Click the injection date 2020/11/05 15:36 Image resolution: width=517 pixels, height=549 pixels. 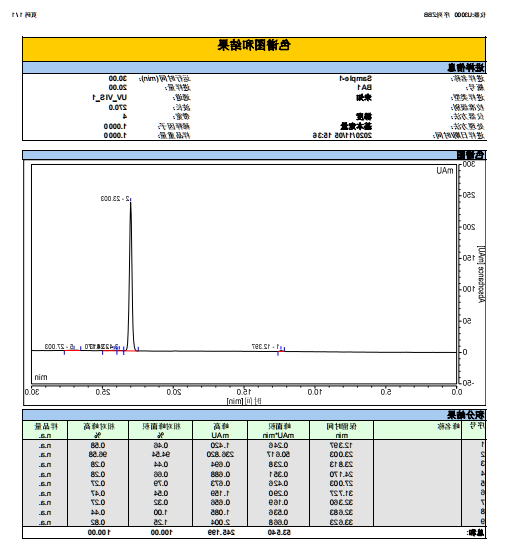point(342,135)
